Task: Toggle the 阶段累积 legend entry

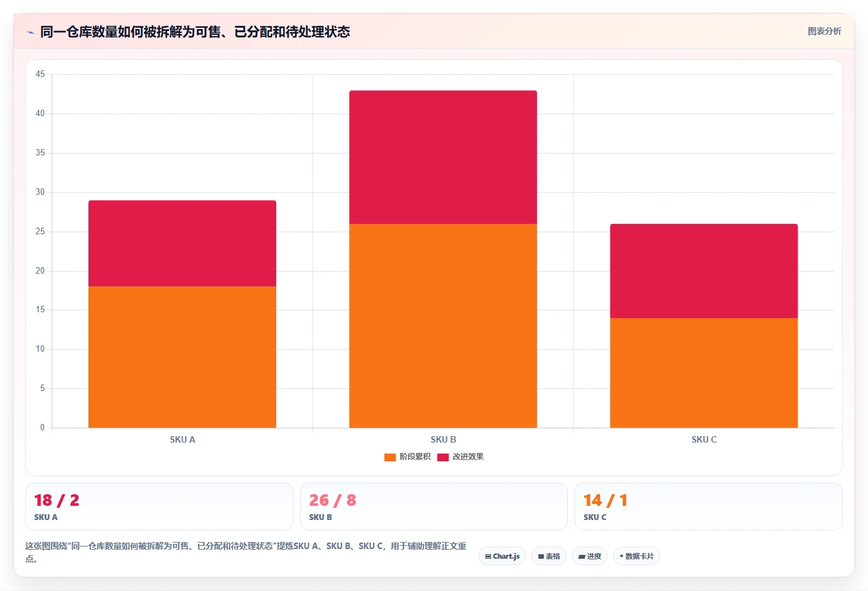Action: click(407, 457)
